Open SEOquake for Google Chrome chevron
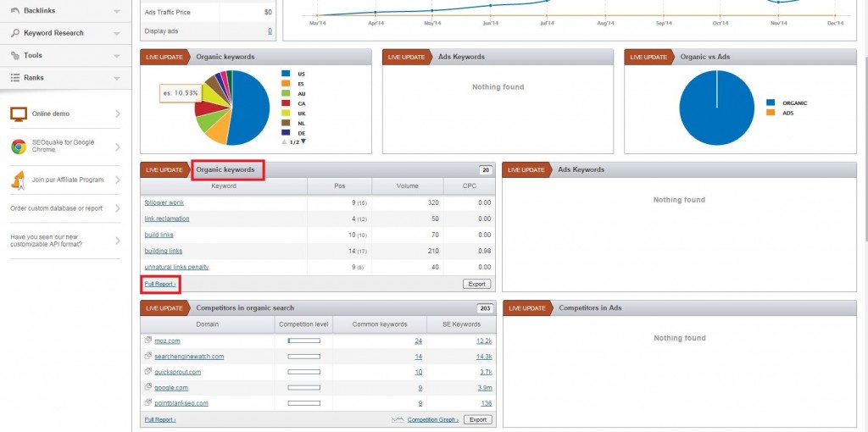 point(117,147)
